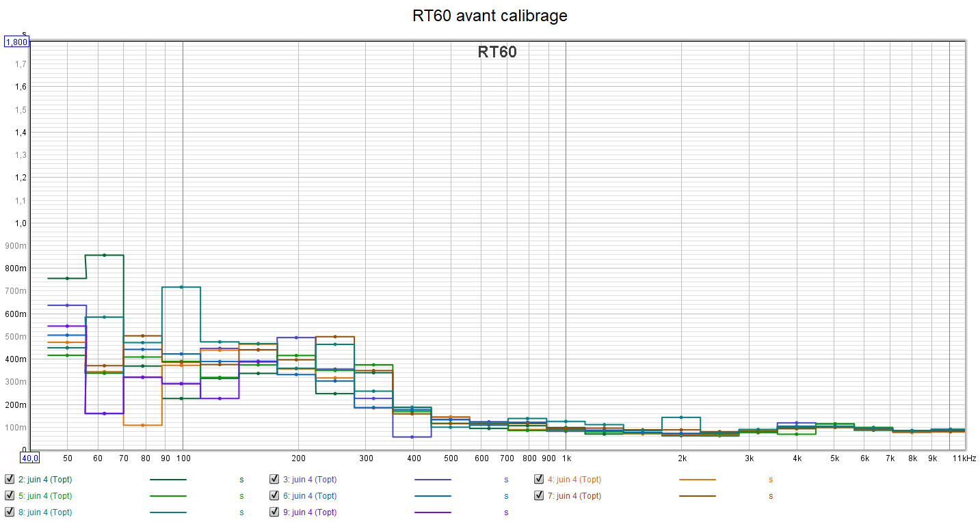Click the 1,800 upper axis limit box
The image size is (980, 522).
[x=16, y=42]
